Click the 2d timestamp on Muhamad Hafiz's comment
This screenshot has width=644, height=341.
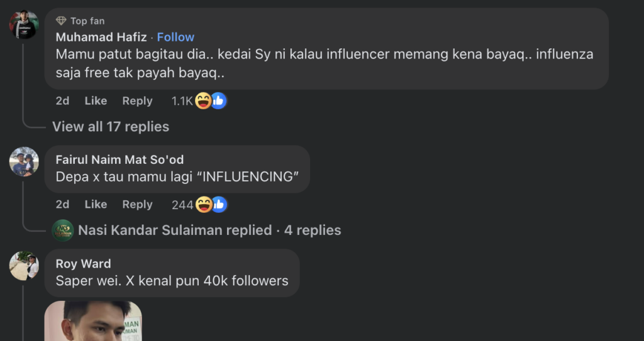coord(62,100)
